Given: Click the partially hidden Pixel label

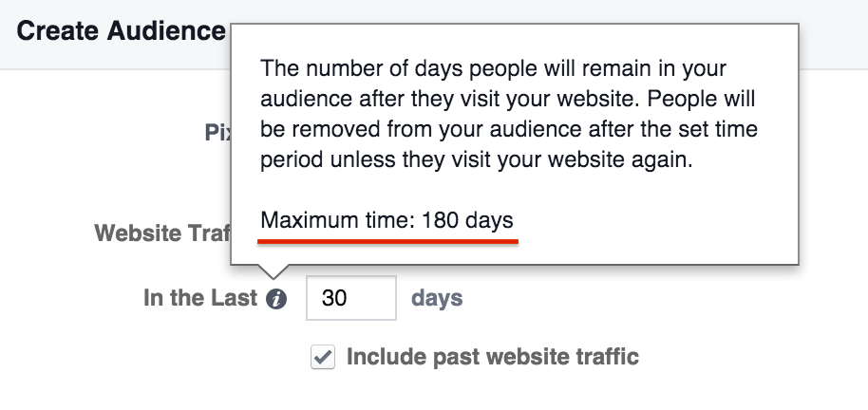Looking at the screenshot, I should pyautogui.click(x=217, y=132).
